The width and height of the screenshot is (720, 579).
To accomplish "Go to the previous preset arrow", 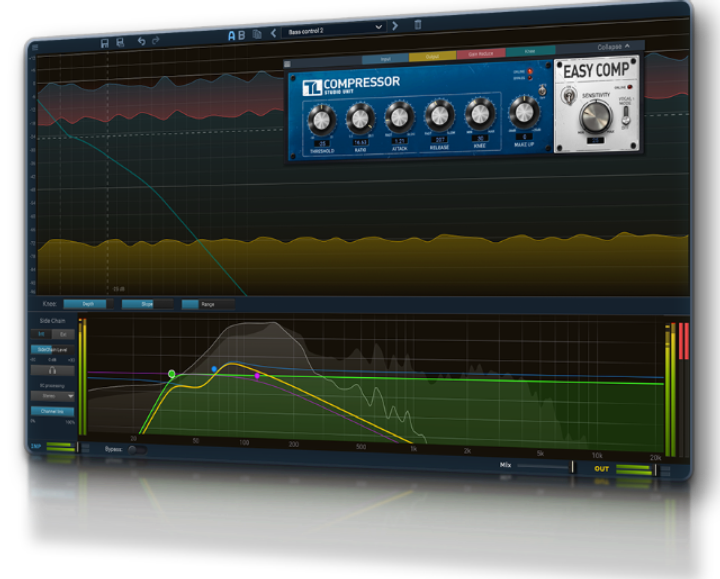I will [274, 33].
